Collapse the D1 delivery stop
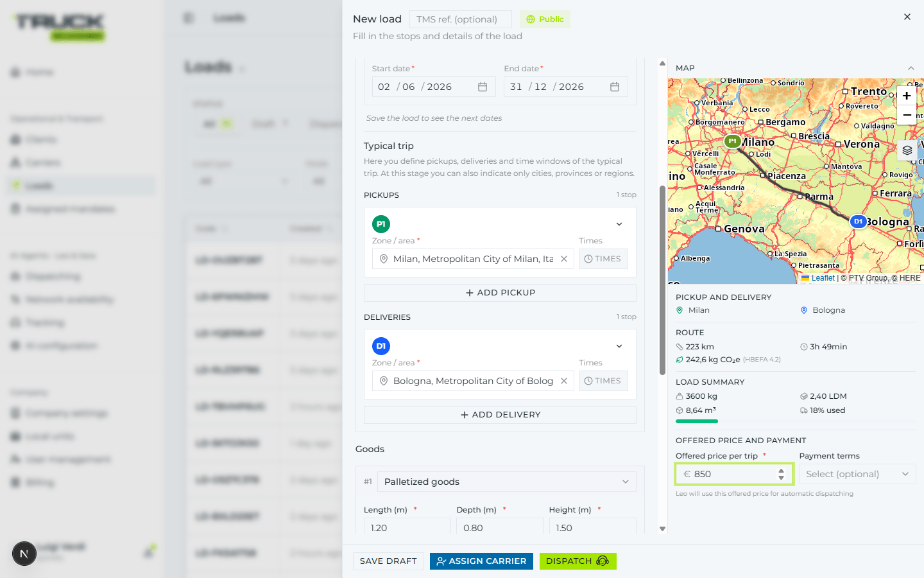The width and height of the screenshot is (924, 578). (x=619, y=346)
